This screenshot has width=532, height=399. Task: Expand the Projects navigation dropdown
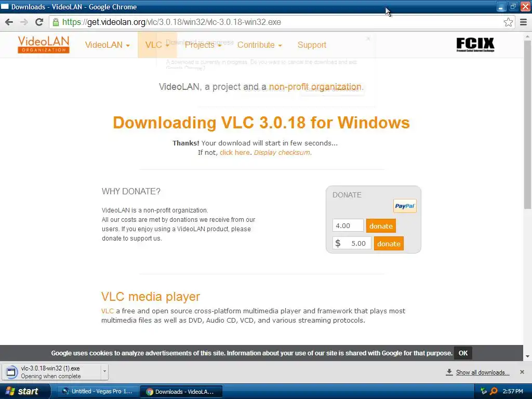(x=203, y=45)
